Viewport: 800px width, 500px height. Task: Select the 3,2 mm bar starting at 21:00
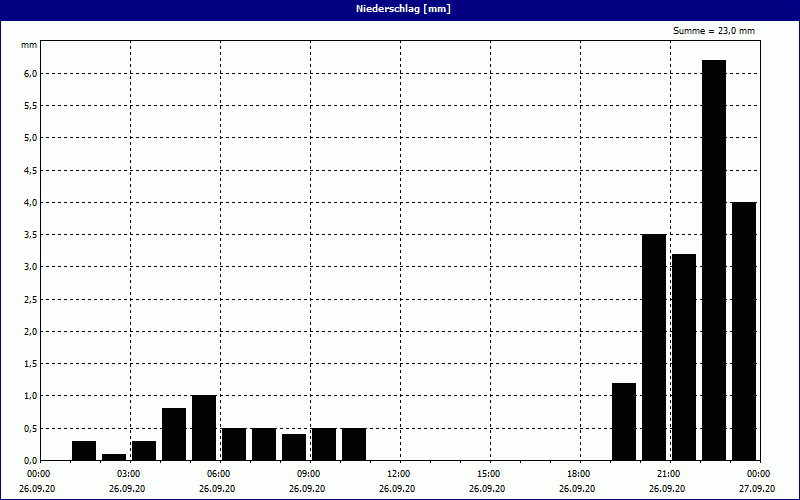tap(684, 357)
